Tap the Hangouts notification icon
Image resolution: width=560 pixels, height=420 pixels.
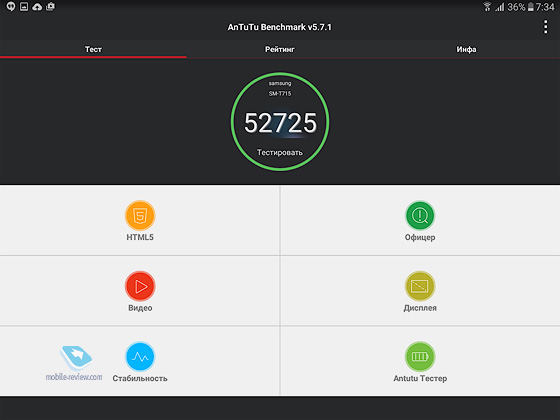(11, 6)
